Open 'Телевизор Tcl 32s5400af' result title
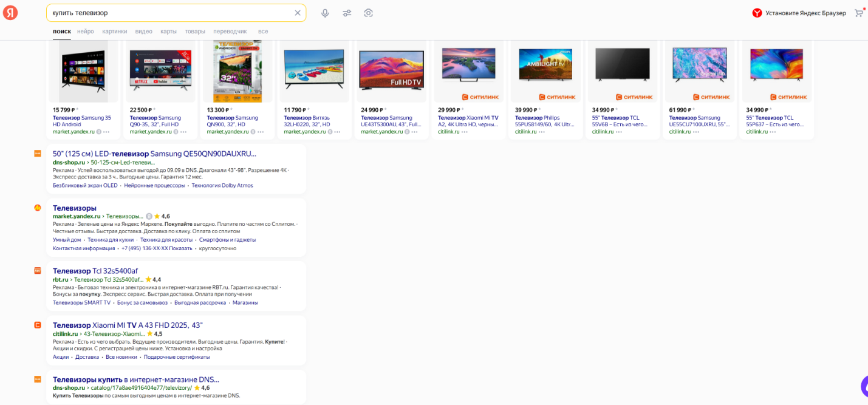This screenshot has height=405, width=868. click(x=95, y=271)
